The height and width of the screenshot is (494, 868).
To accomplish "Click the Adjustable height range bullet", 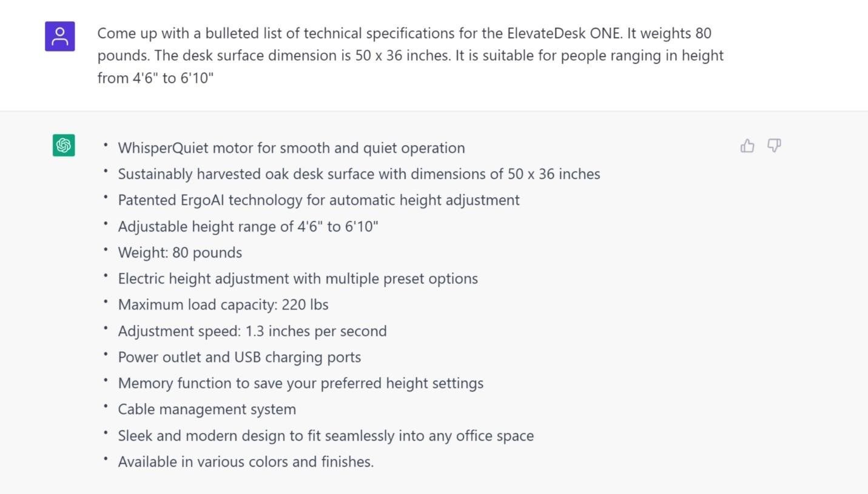I will click(248, 227).
